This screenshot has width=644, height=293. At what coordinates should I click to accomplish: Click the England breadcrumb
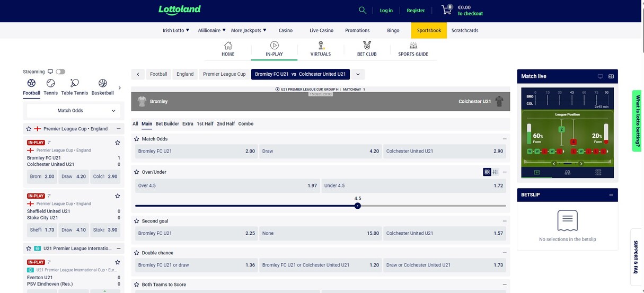185,74
